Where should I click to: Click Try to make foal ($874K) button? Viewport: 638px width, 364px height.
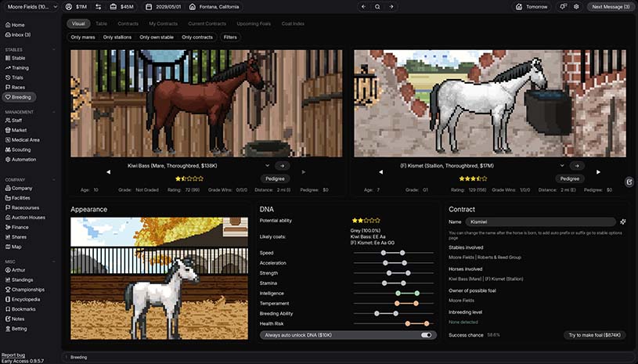click(594, 335)
